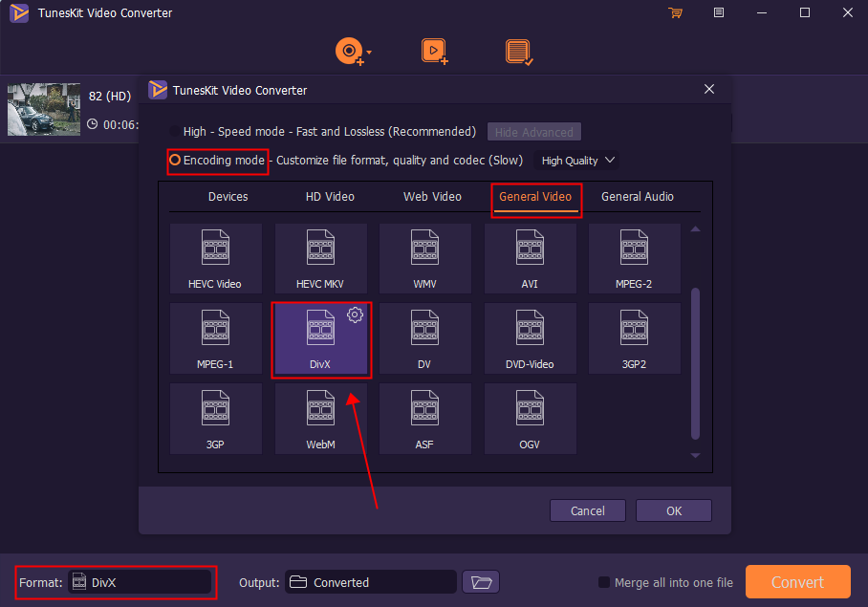Open output folder browse icon

click(x=481, y=582)
